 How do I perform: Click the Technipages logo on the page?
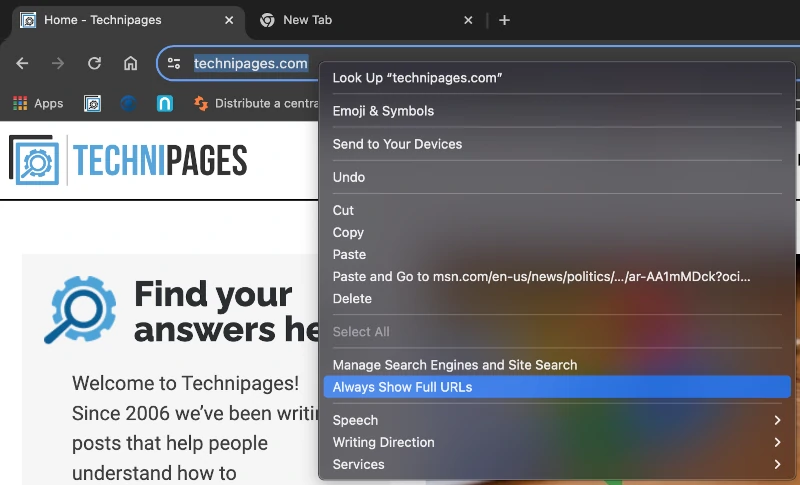point(128,160)
